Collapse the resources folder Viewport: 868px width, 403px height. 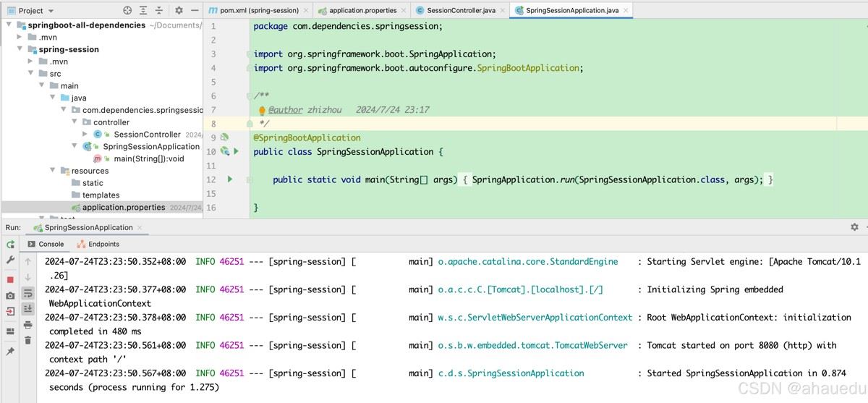coord(53,171)
